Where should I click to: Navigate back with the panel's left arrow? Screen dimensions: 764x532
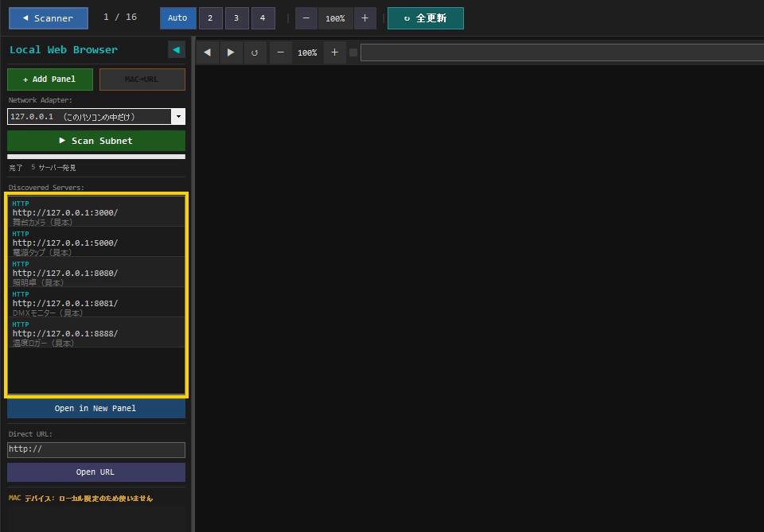(207, 52)
